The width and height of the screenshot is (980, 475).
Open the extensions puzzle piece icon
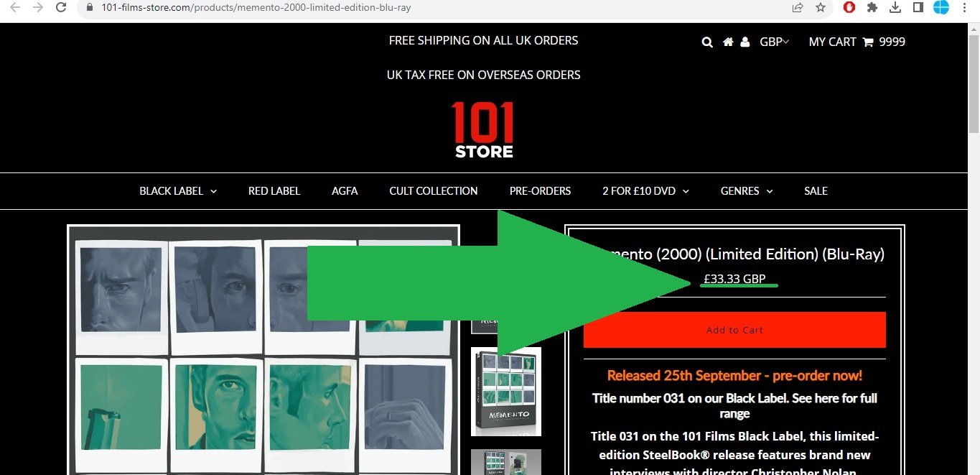[872, 7]
